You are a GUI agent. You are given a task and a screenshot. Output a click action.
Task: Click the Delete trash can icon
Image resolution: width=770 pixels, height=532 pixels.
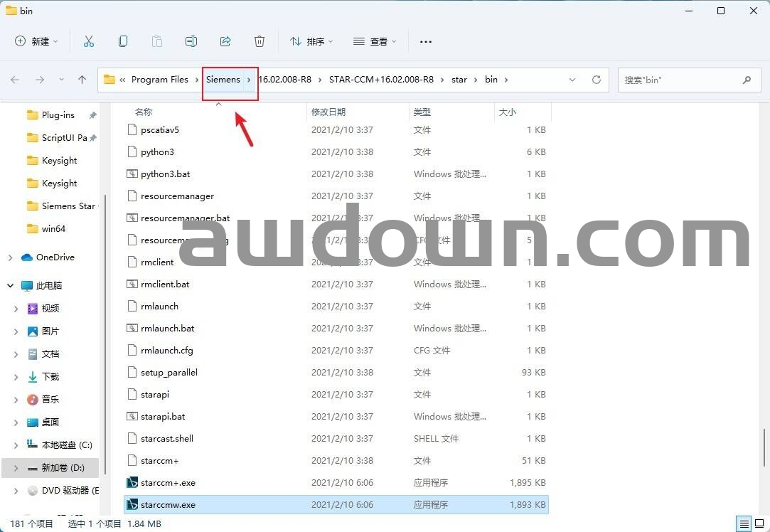click(260, 41)
